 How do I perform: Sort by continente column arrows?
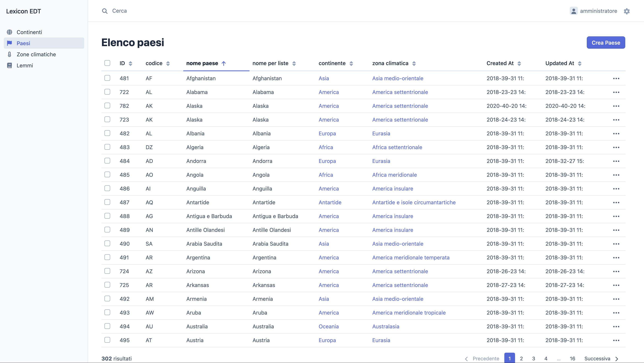[x=351, y=64]
